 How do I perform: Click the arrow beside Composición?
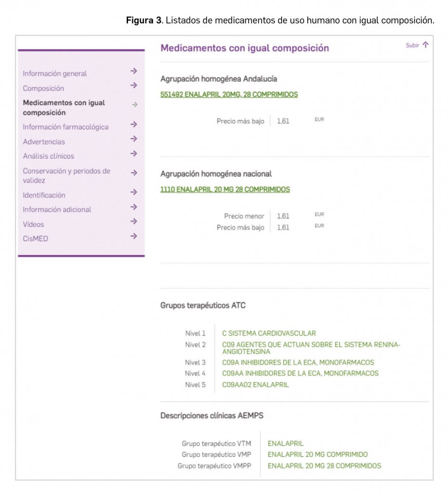pos(134,86)
